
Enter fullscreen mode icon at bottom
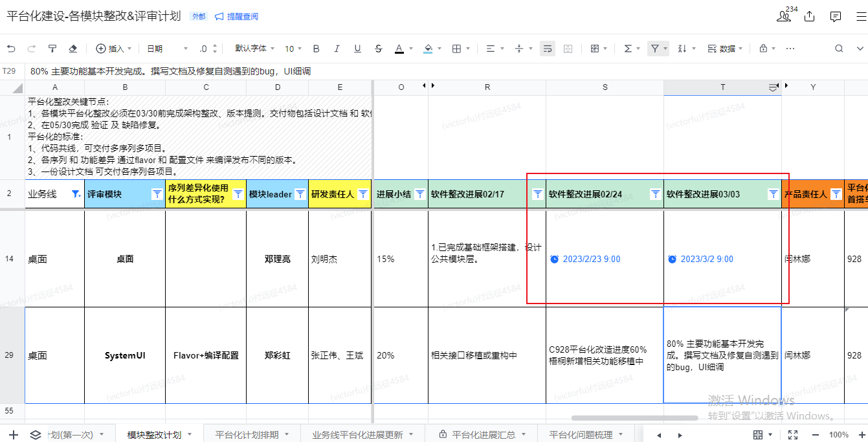pyautogui.click(x=794, y=435)
